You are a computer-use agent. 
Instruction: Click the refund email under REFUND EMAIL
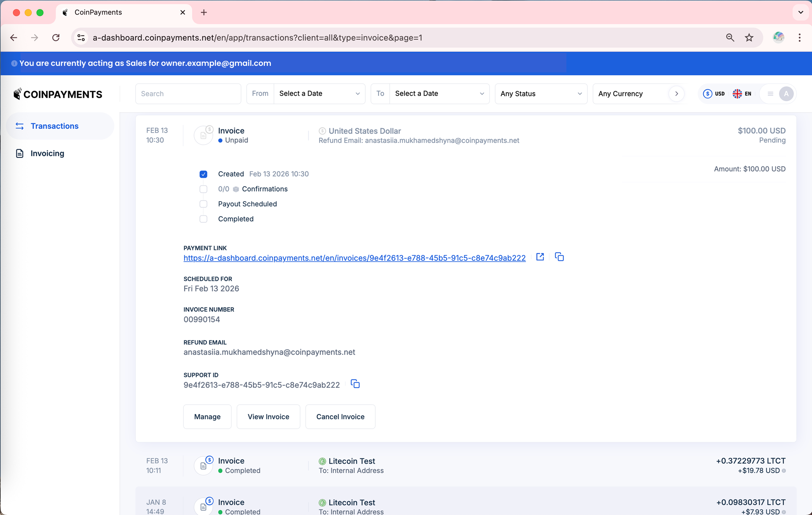pyautogui.click(x=269, y=352)
